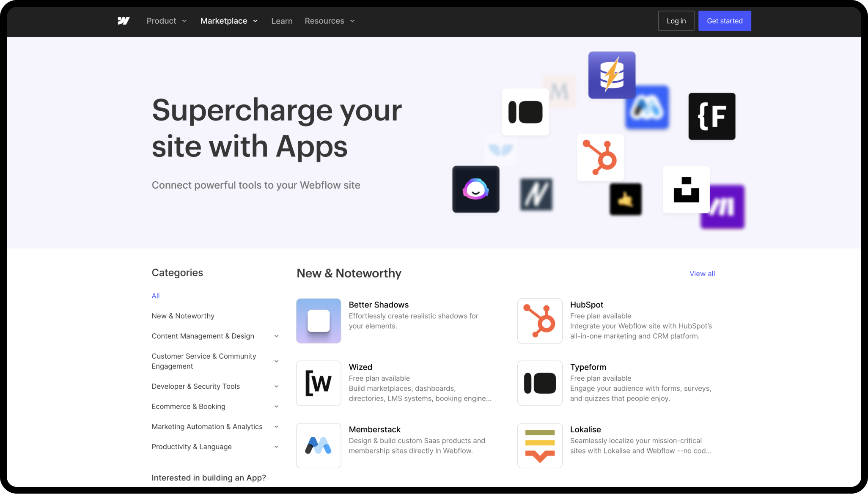Select New & Noteworthy category
This screenshot has height=494, width=868.
coord(183,316)
